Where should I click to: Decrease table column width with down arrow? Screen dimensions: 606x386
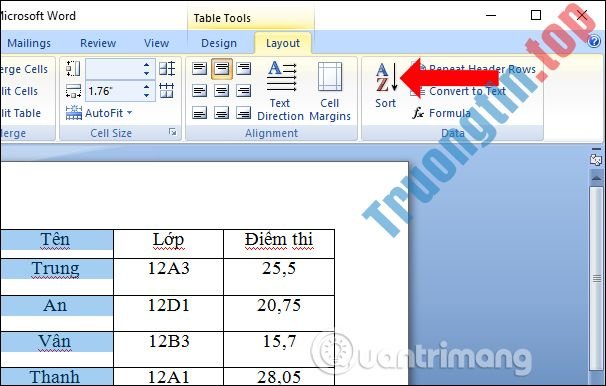[x=147, y=95]
